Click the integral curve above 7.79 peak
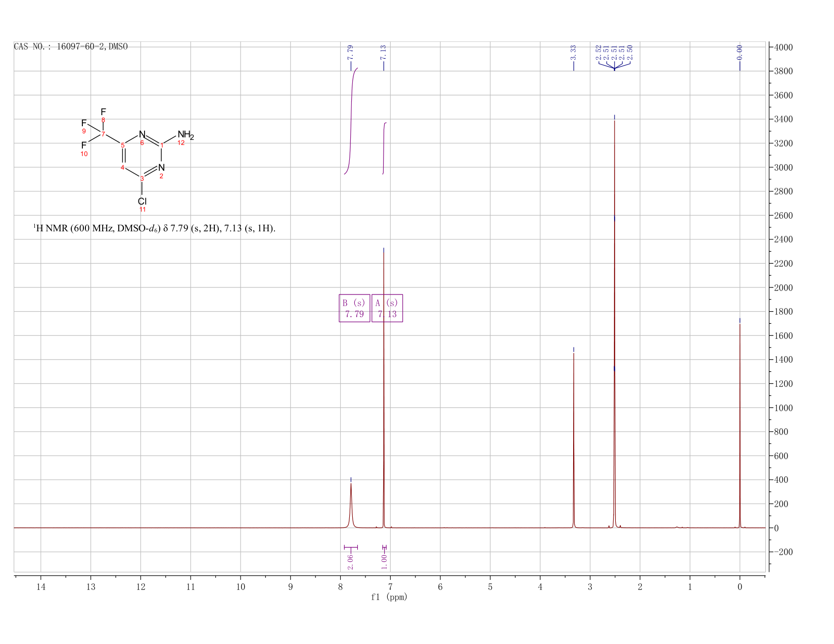 point(351,121)
